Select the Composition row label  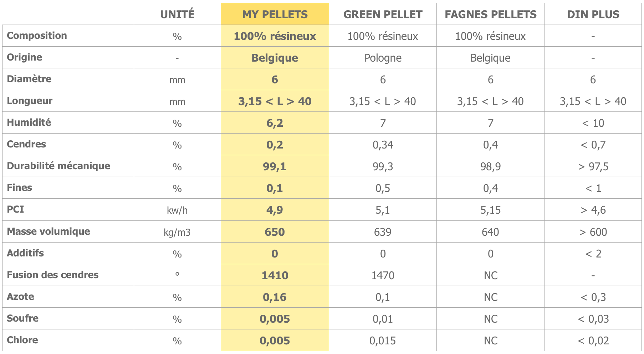(37, 36)
